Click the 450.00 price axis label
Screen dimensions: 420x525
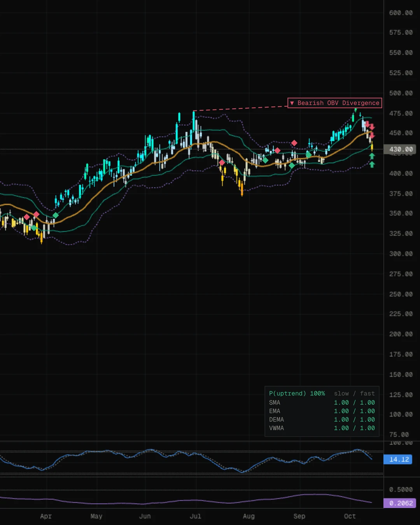pyautogui.click(x=401, y=133)
